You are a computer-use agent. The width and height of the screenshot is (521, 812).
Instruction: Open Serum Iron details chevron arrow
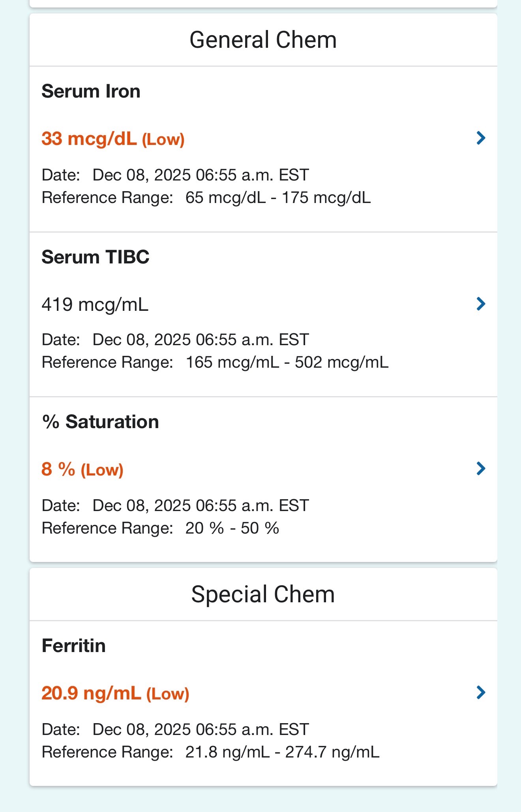[480, 138]
